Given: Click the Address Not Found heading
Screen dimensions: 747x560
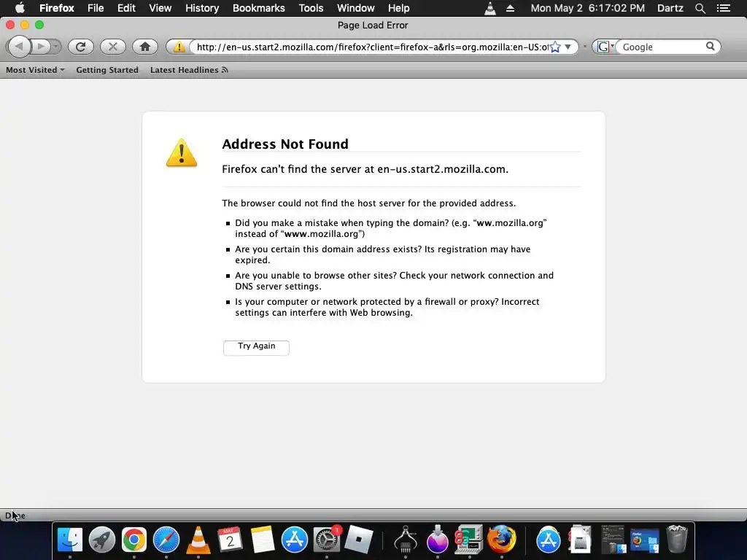Looking at the screenshot, I should tap(285, 144).
